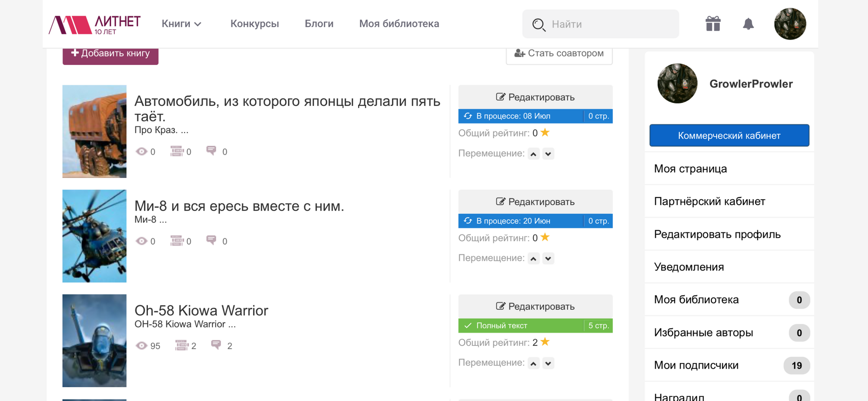Move Автомобиль book down
The width and height of the screenshot is (868, 401).
(x=548, y=154)
